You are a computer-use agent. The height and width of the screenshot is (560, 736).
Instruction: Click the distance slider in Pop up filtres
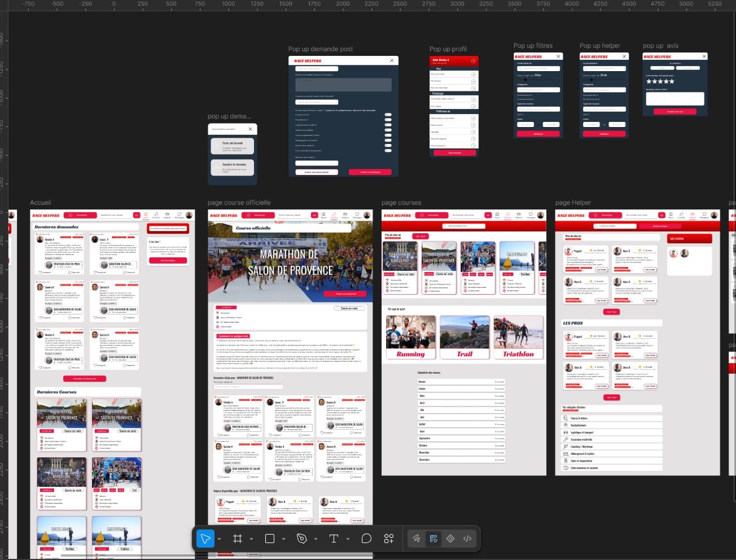click(538, 79)
